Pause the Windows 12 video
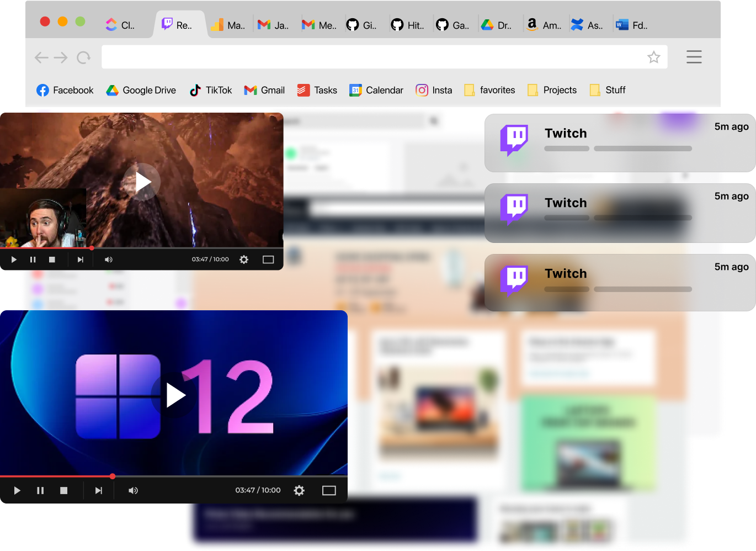Screen dimensions: 756x551 40,490
